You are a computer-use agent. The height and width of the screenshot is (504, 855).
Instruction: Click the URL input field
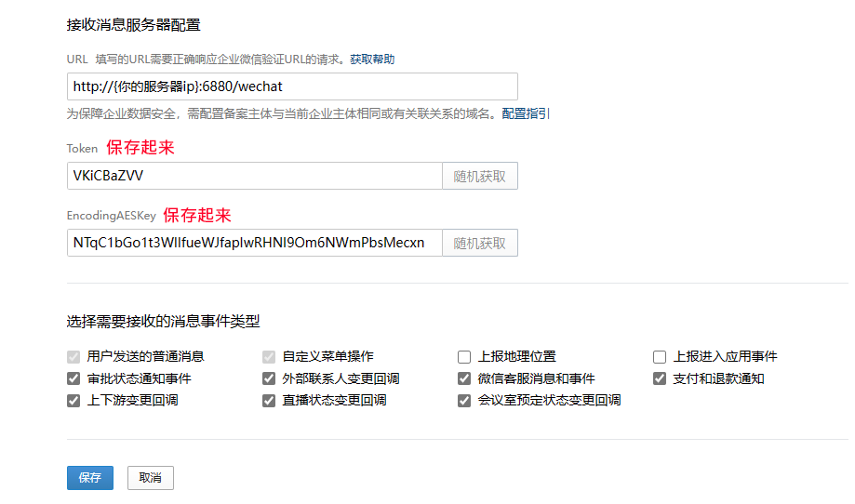click(x=291, y=86)
